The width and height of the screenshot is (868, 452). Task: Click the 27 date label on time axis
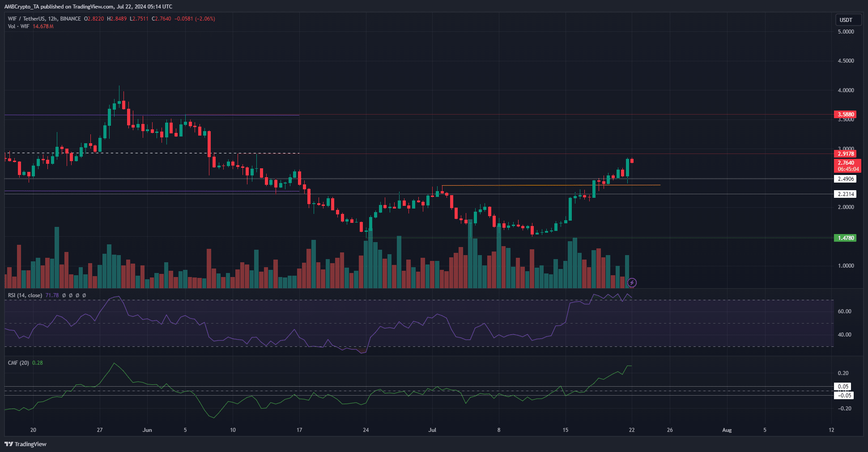click(100, 430)
